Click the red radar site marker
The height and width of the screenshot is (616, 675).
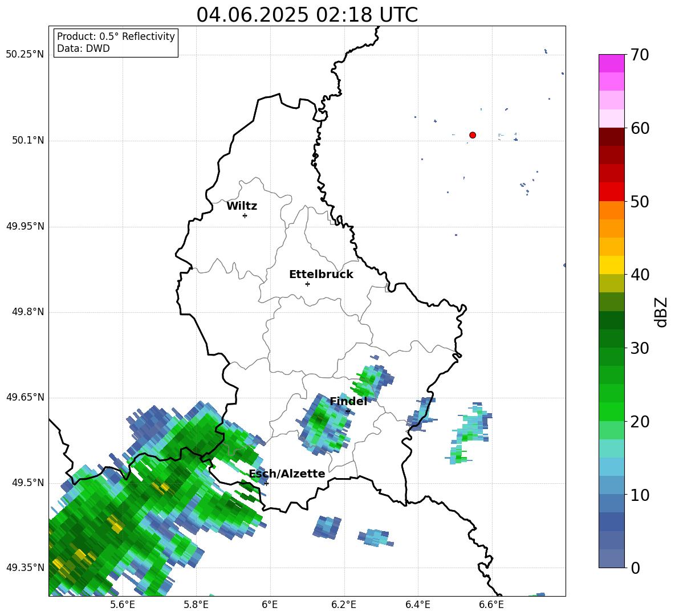coord(472,135)
